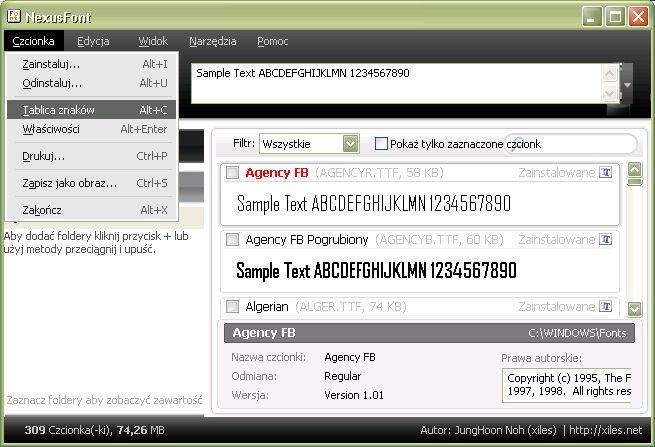Click the C:\WINDOWS\Fonts path text

point(577,333)
